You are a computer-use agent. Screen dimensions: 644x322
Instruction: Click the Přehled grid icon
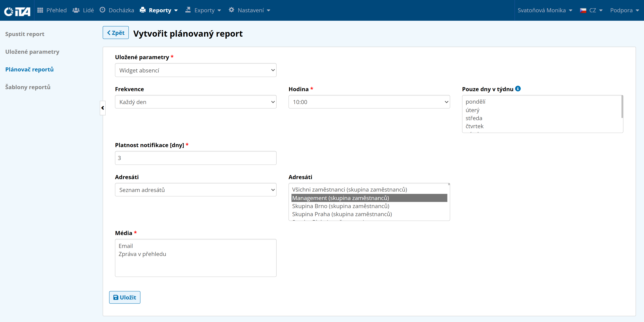click(x=40, y=10)
